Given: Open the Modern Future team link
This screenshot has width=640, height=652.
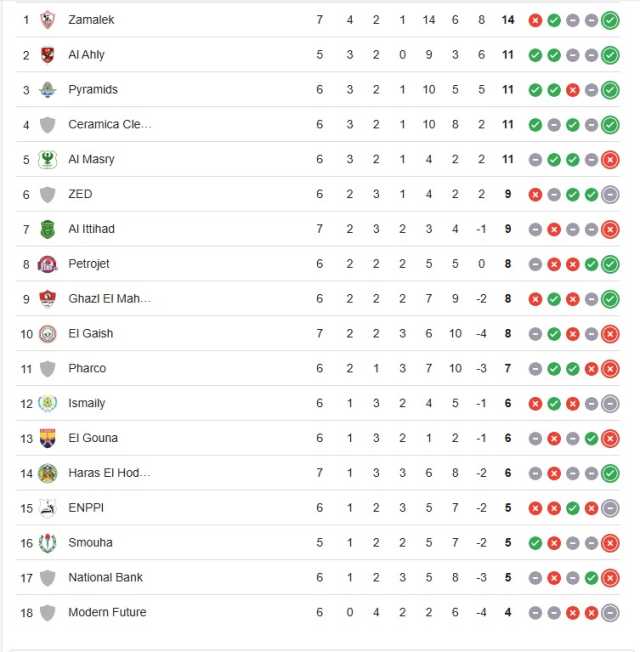Looking at the screenshot, I should tap(107, 612).
